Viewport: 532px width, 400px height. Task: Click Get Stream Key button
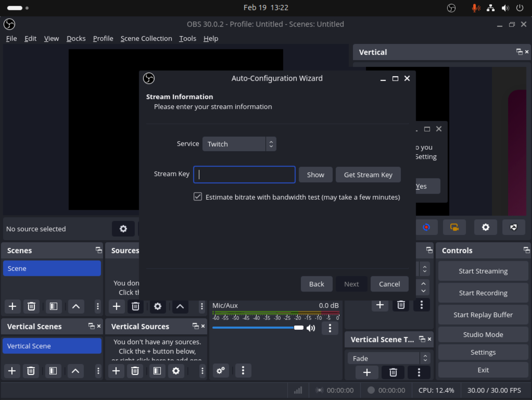point(368,175)
